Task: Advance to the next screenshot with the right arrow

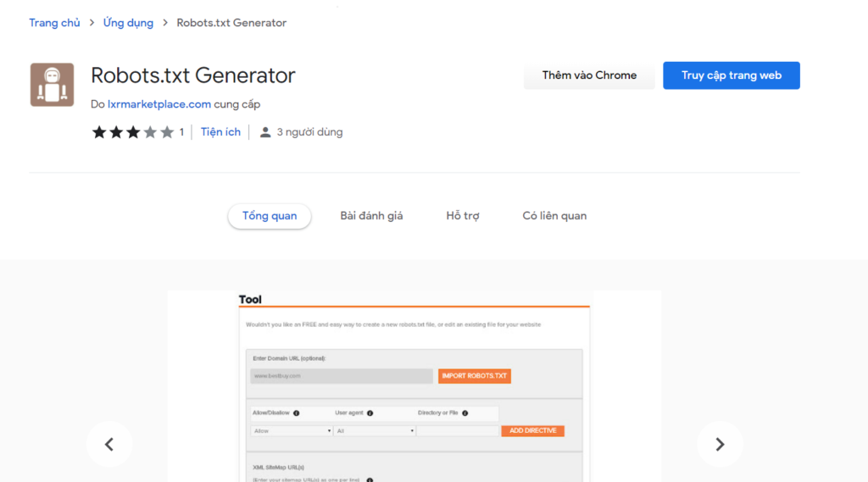Action: pyautogui.click(x=720, y=444)
